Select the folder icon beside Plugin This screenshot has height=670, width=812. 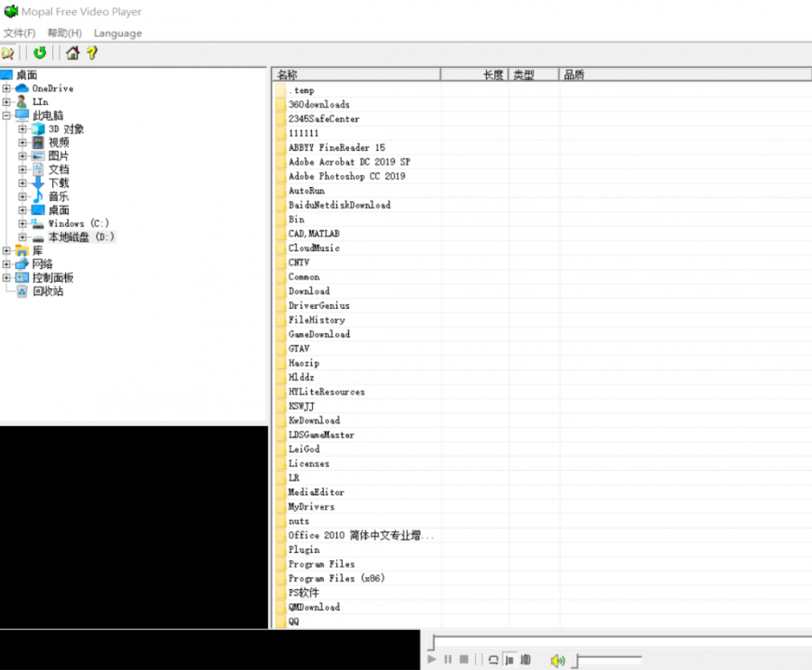(280, 549)
